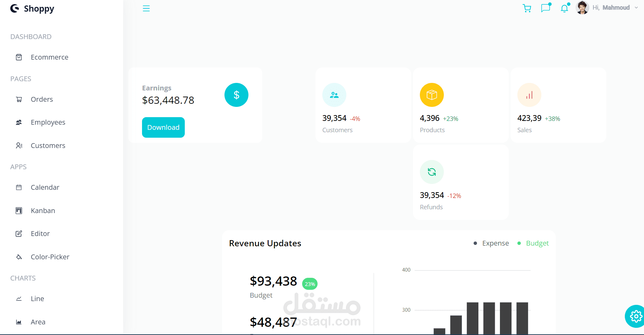Open the Editor app link
This screenshot has width=644, height=335.
[40, 234]
